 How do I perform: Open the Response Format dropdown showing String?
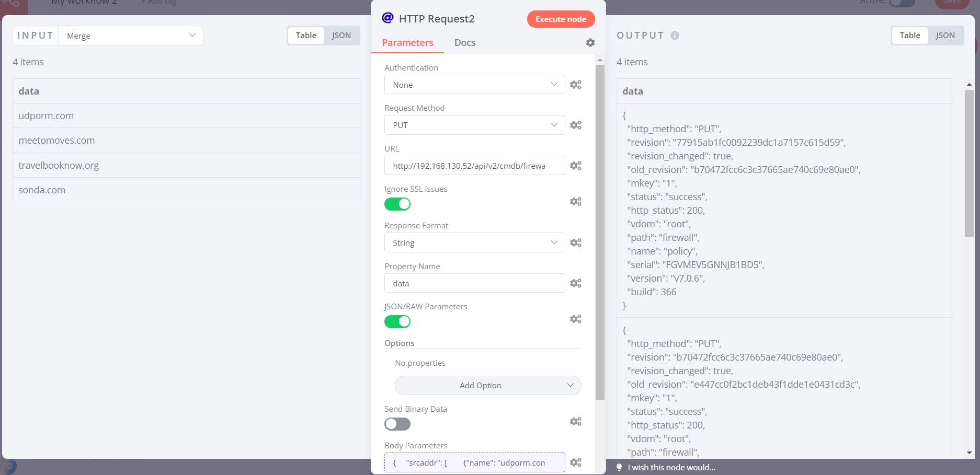point(475,242)
